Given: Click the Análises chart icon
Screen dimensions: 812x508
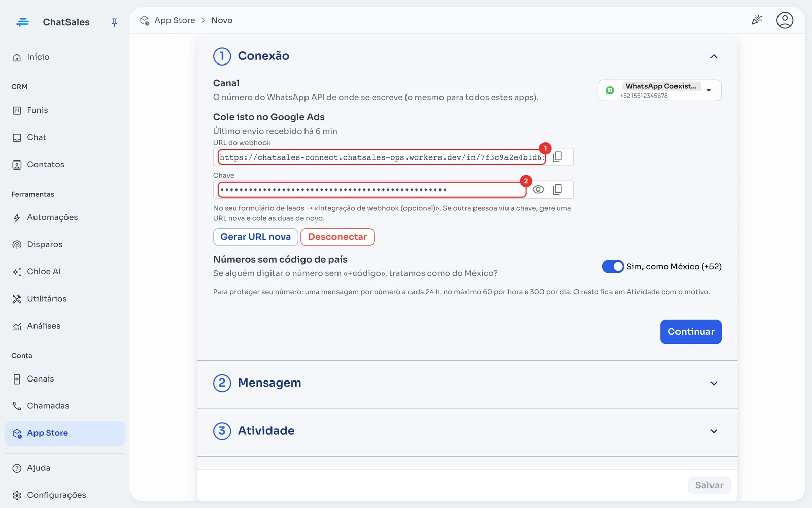Looking at the screenshot, I should click(17, 326).
